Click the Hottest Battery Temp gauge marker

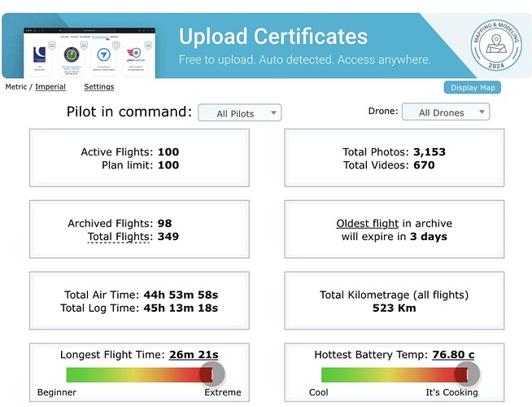click(x=467, y=374)
